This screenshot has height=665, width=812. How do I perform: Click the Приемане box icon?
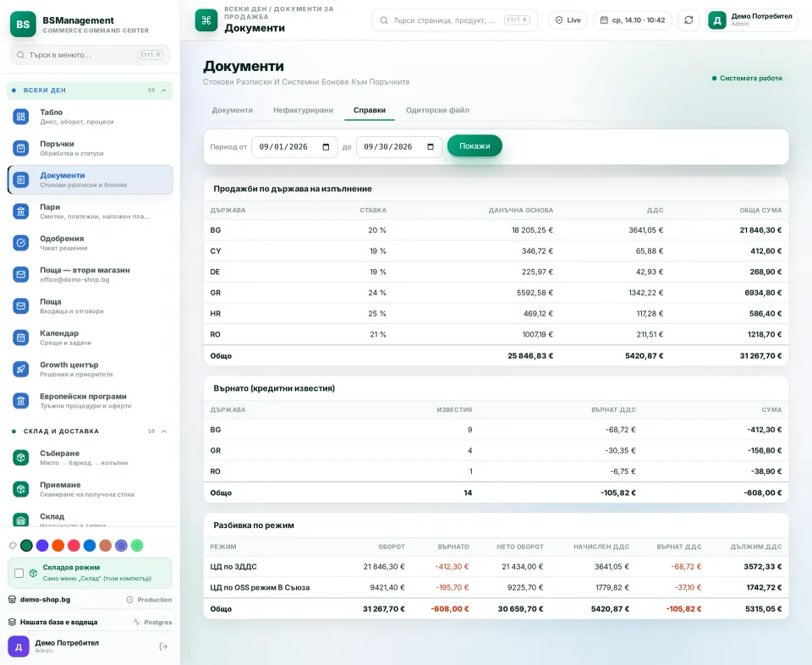pos(20,489)
